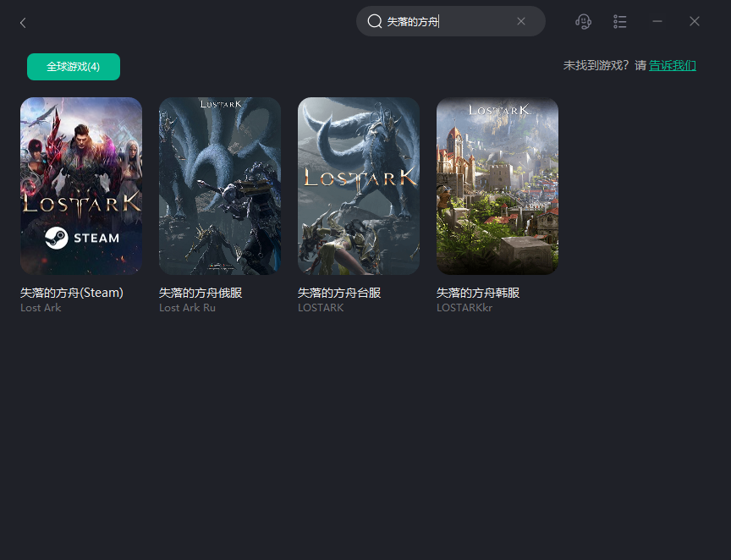
Task: Open the Lost Ark Steam cover thumbnail
Action: 81,185
